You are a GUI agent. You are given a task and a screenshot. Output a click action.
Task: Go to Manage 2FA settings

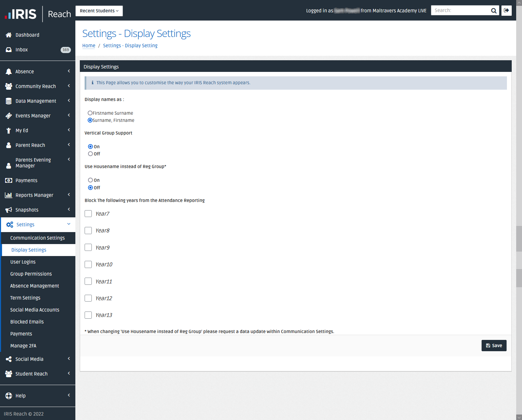(23, 346)
